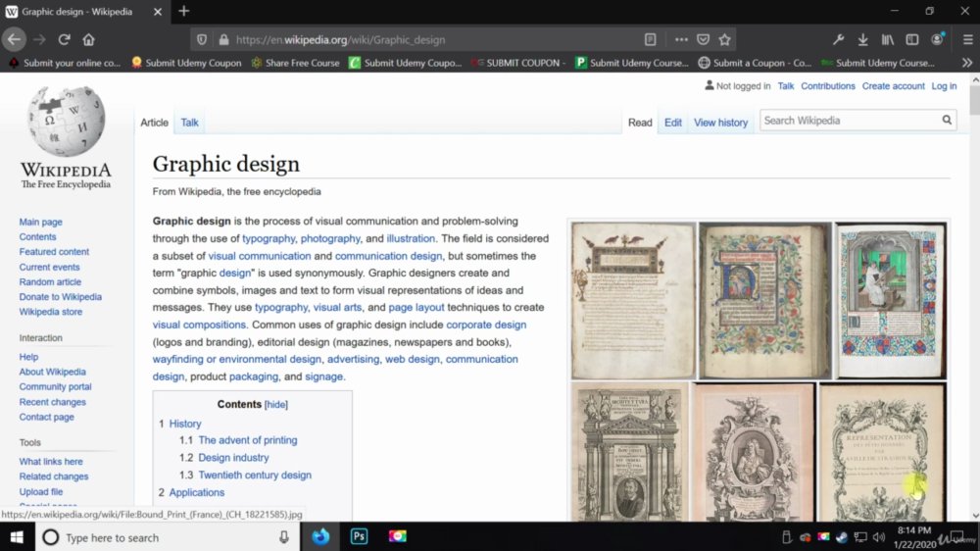Reload the Wikipedia page

coord(64,39)
